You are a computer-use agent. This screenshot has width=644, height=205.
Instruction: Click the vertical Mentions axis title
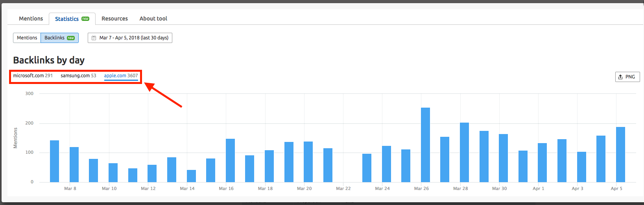pyautogui.click(x=15, y=138)
